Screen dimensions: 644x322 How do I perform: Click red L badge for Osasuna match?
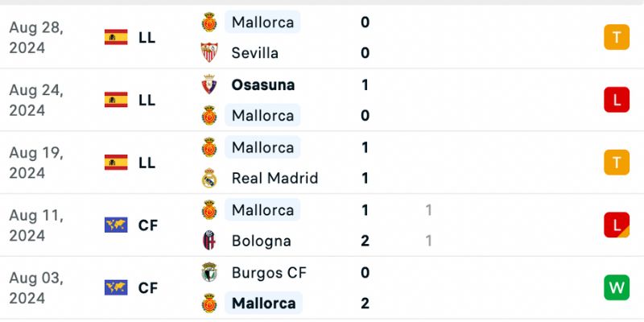click(x=617, y=100)
